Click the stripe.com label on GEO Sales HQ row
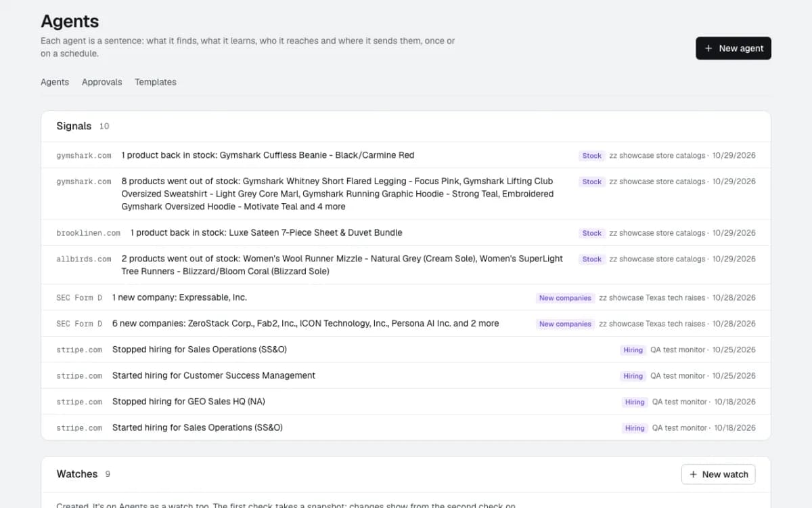This screenshot has height=508, width=812. coord(79,402)
